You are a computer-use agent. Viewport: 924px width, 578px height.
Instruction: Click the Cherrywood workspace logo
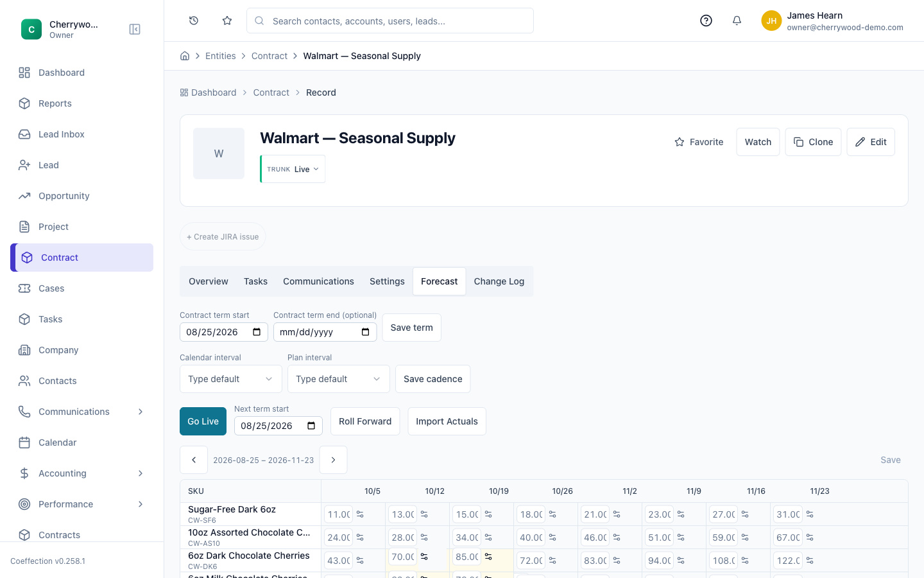[x=31, y=30]
